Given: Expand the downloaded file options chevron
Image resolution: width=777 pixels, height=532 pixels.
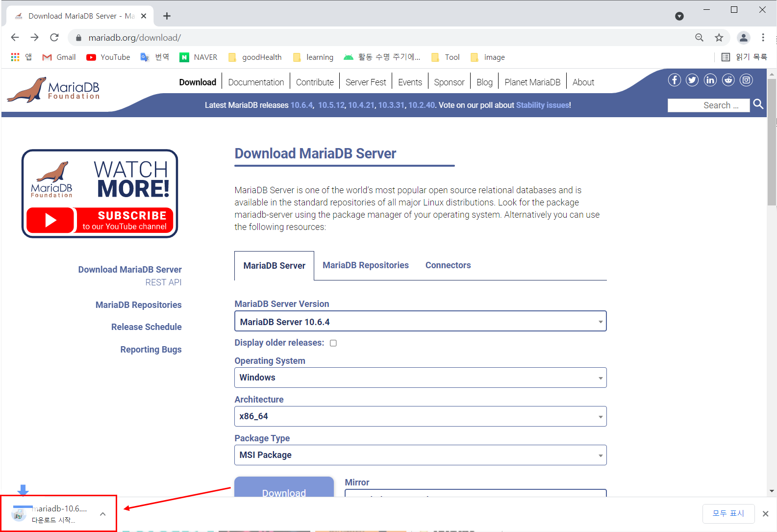Looking at the screenshot, I should click(102, 514).
